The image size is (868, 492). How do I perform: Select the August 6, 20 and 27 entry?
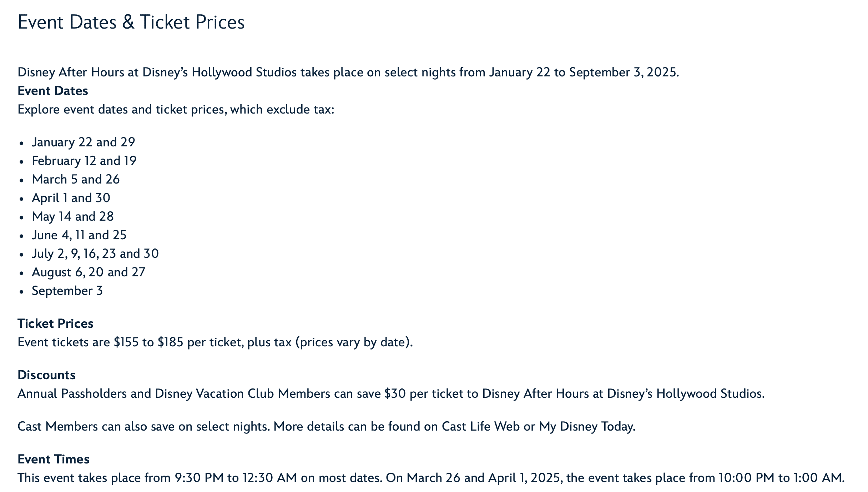[x=89, y=272]
